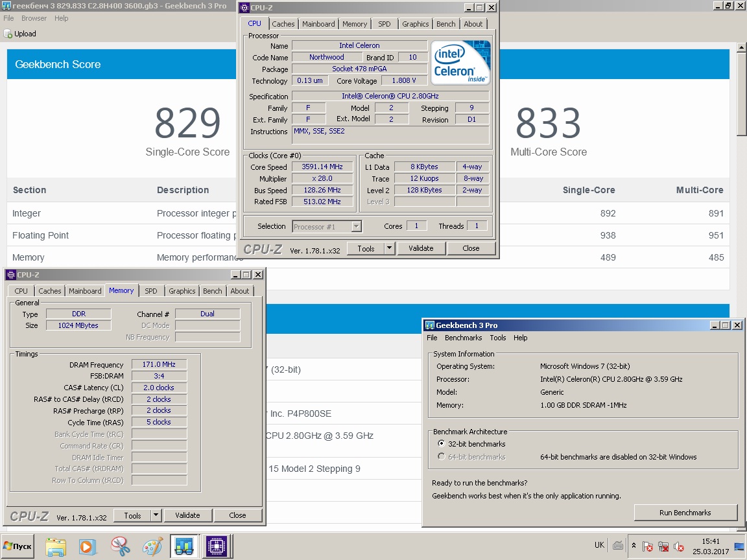The image size is (747, 560).
Task: Open Bench tab in top CPU-Z window
Action: tap(445, 24)
